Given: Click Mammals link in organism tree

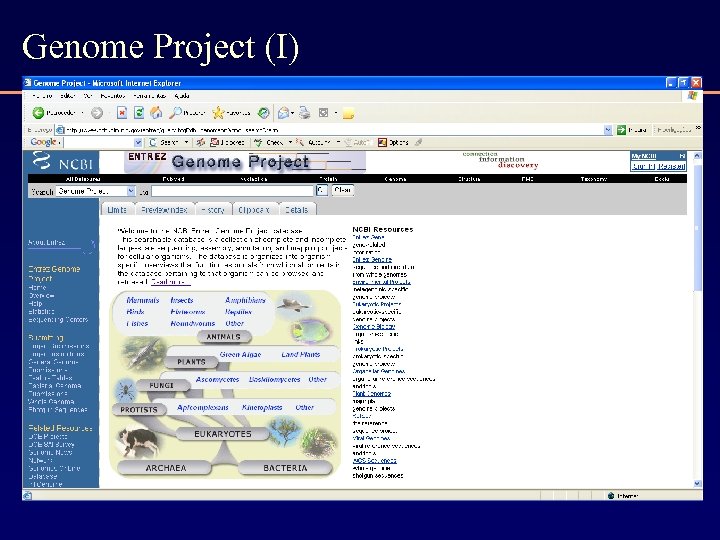Looking at the screenshot, I should pyautogui.click(x=143, y=300).
